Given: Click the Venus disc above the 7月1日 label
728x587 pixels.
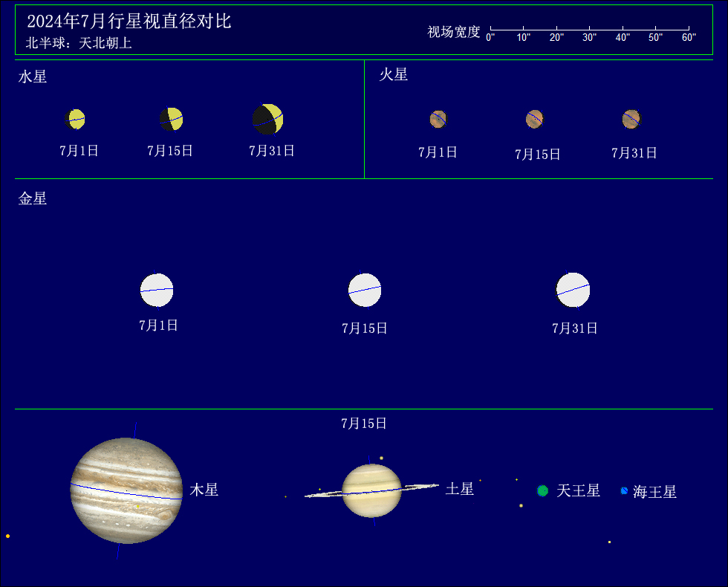Looking at the screenshot, I should pyautogui.click(x=157, y=291).
